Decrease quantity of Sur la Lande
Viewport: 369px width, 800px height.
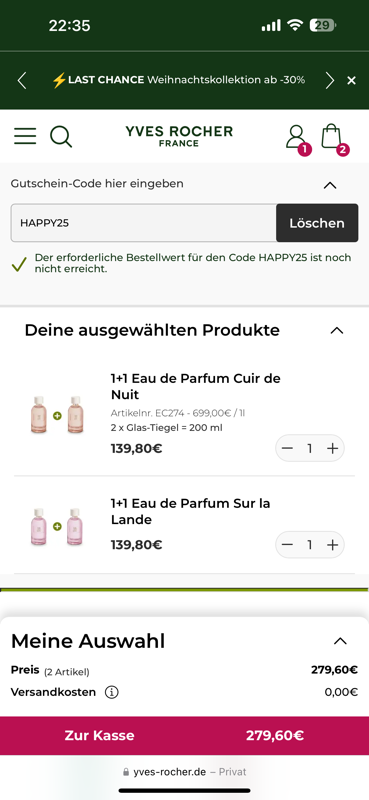click(287, 545)
